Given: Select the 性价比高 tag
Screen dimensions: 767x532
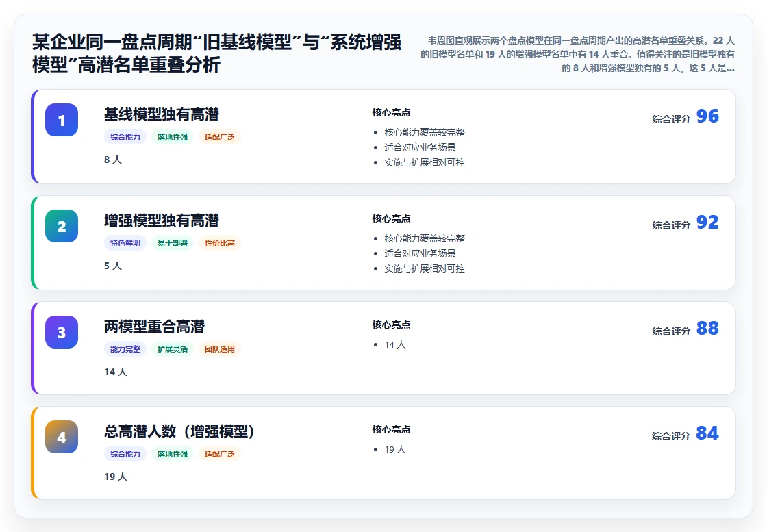Looking at the screenshot, I should [x=220, y=243].
